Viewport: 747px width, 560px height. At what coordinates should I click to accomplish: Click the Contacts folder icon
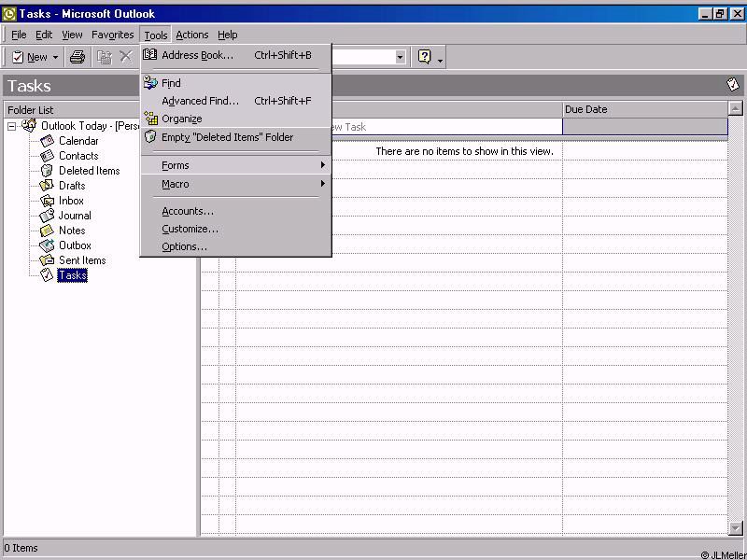point(47,156)
